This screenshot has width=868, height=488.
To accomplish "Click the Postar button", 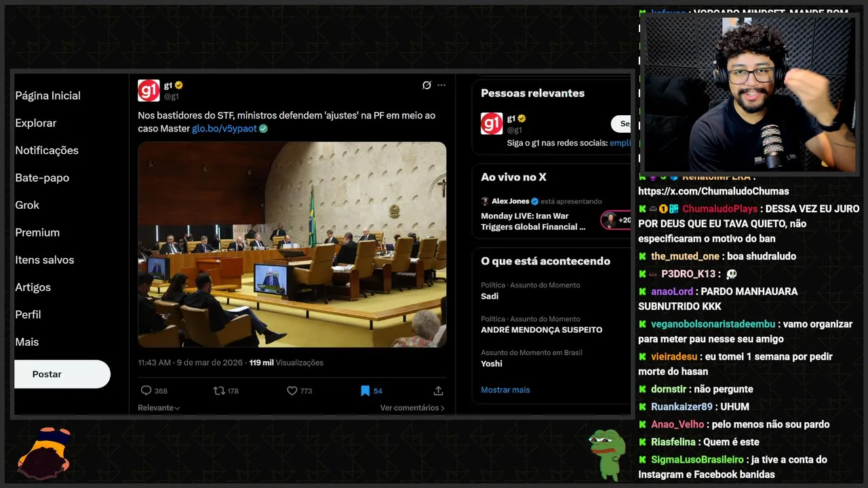I will (x=62, y=374).
